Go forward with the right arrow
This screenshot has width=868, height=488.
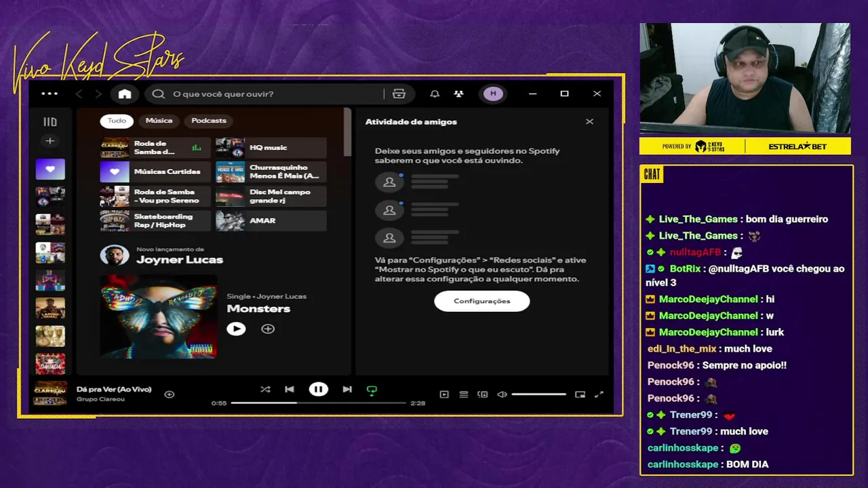(98, 94)
